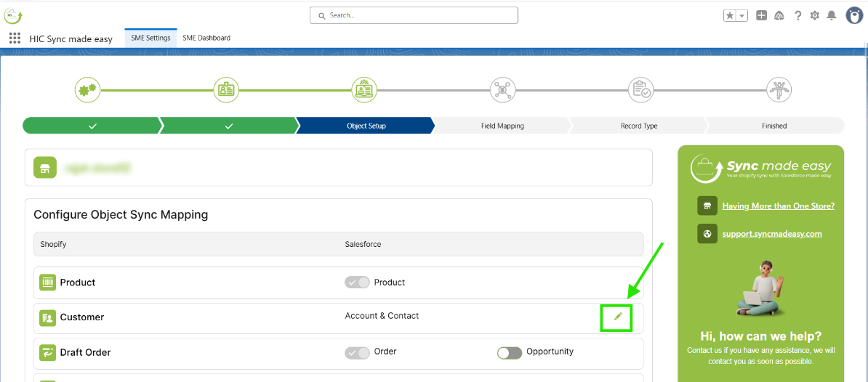Click the Salesforce column header

click(363, 244)
